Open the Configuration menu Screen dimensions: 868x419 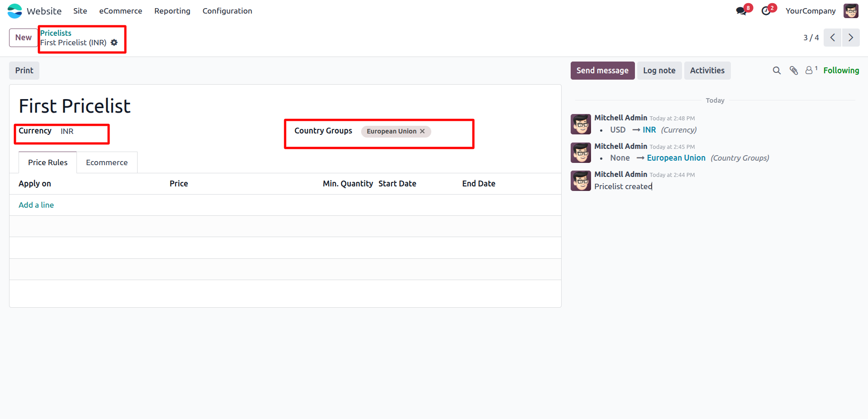point(227,11)
